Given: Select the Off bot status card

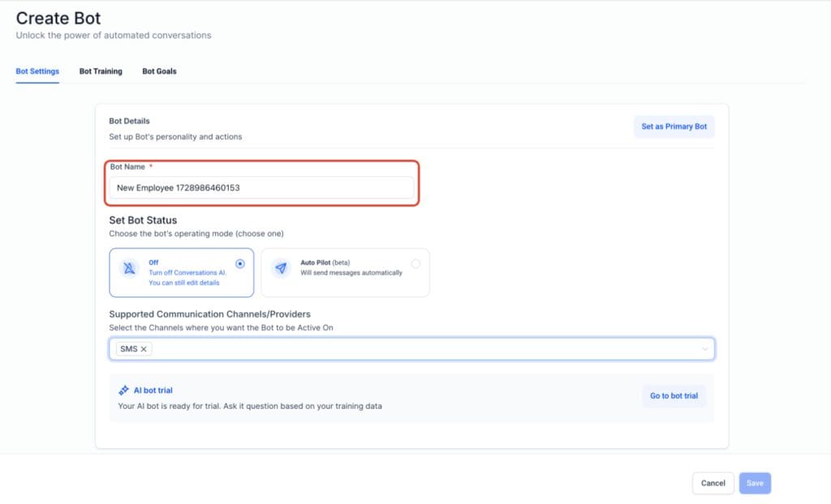Looking at the screenshot, I should (x=183, y=272).
